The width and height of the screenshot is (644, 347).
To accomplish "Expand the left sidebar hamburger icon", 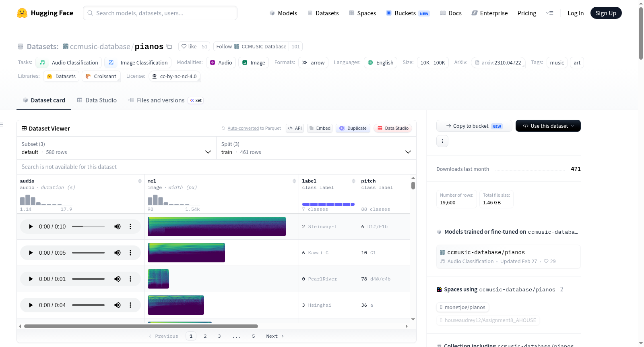I will pyautogui.click(x=2, y=125).
